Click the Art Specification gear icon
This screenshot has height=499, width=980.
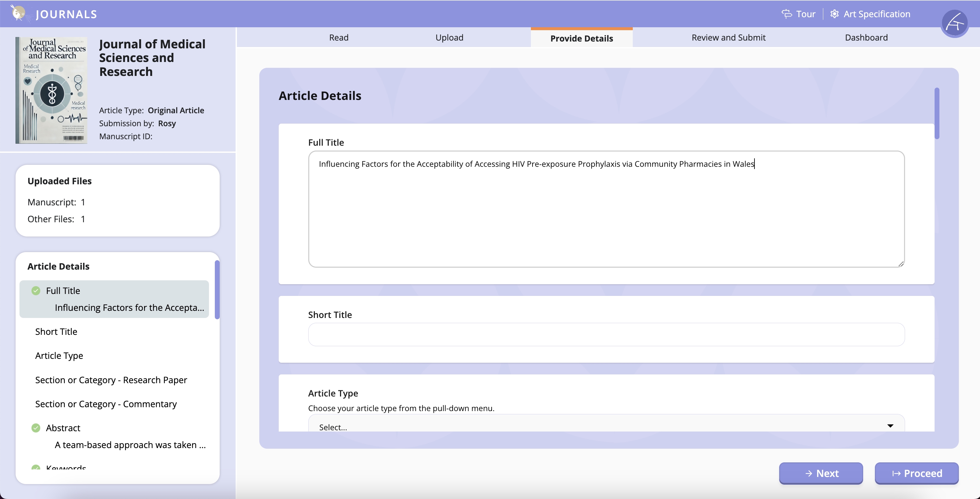(834, 14)
